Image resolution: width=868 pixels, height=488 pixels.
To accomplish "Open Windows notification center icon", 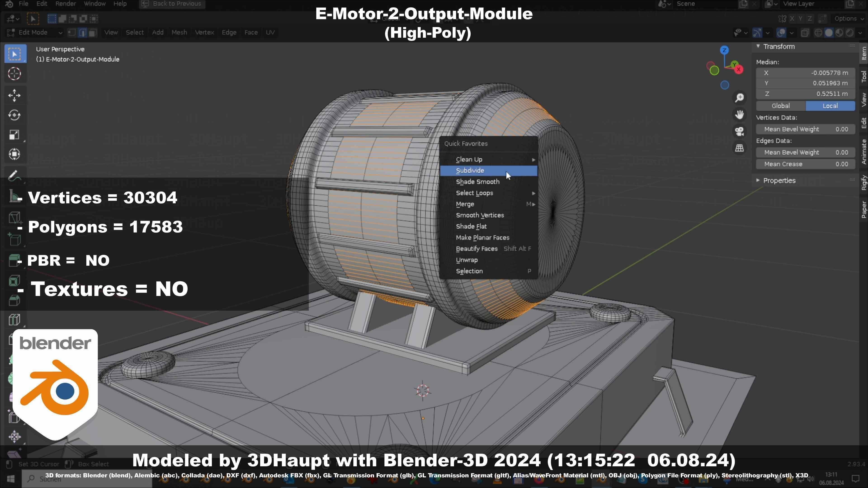I will pyautogui.click(x=855, y=478).
